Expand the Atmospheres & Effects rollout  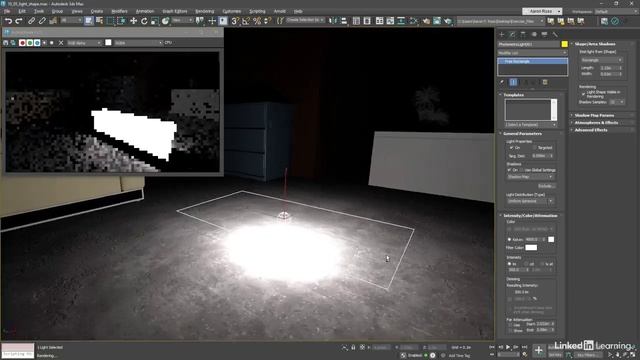(596, 123)
